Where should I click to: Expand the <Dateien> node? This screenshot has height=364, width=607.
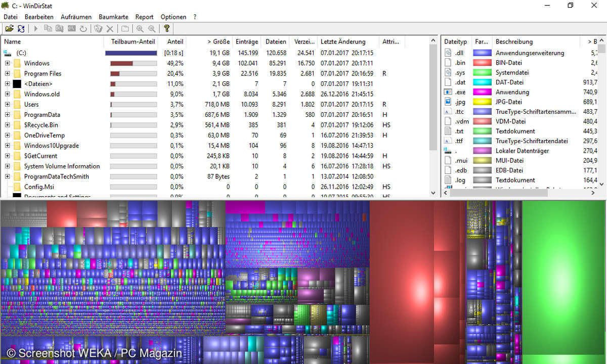(7, 84)
